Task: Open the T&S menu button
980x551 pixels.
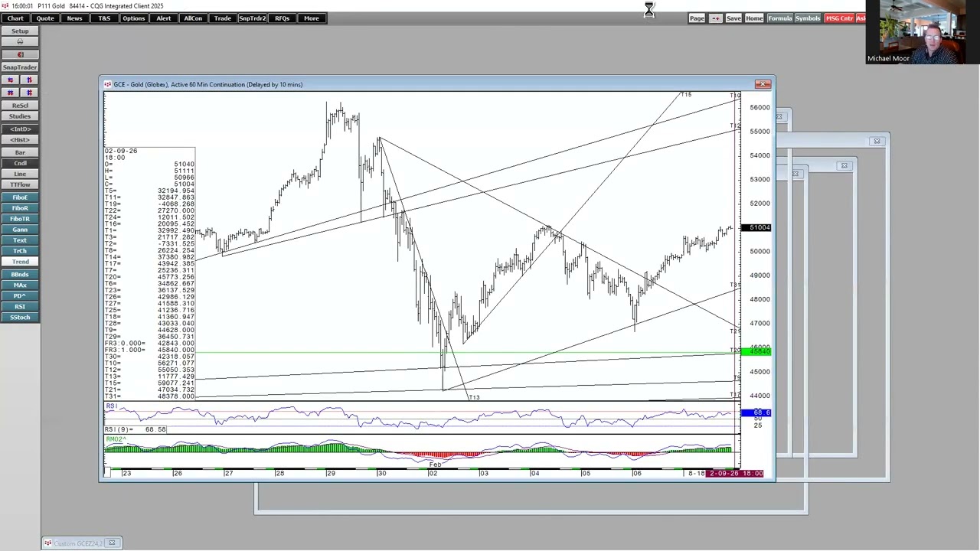Action: pos(104,18)
